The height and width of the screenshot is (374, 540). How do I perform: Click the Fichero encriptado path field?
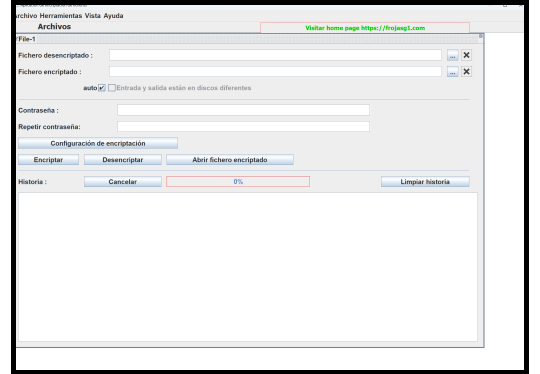275,72
